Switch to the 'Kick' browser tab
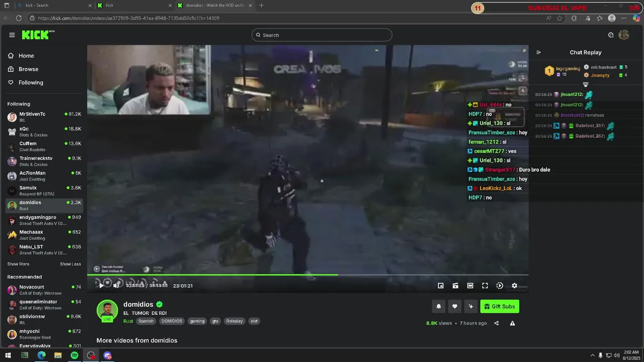Image resolution: width=644 pixels, height=362 pixels. (134, 6)
